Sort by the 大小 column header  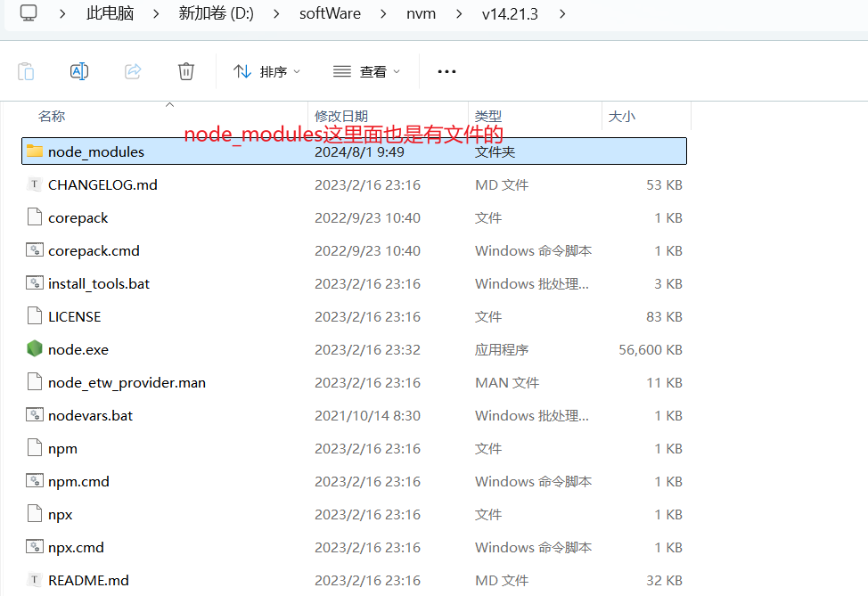click(621, 116)
